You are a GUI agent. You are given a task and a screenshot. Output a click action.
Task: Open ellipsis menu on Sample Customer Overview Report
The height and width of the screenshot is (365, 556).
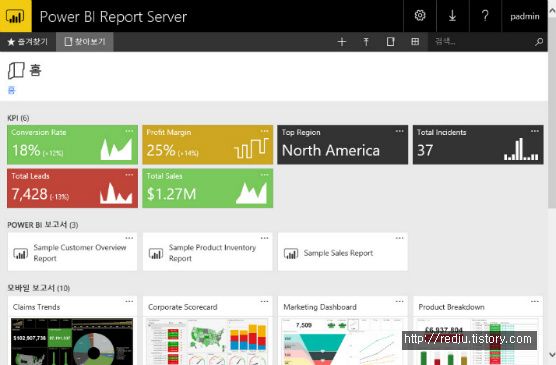129,238
